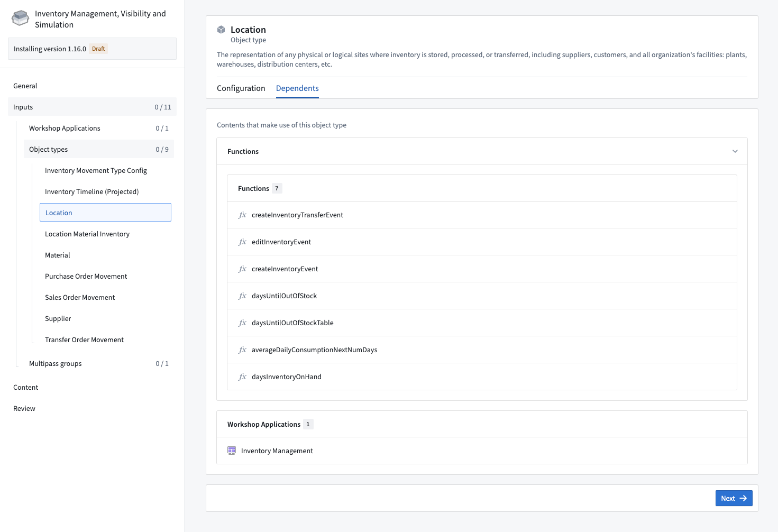The height and width of the screenshot is (532, 778).
Task: Collapse the Functions section using its chevron
Action: click(735, 151)
